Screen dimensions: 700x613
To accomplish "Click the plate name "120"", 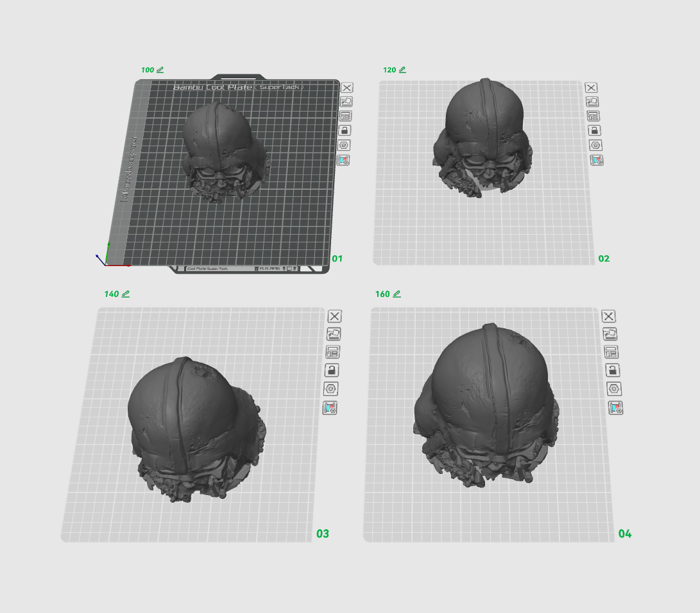I will point(389,70).
